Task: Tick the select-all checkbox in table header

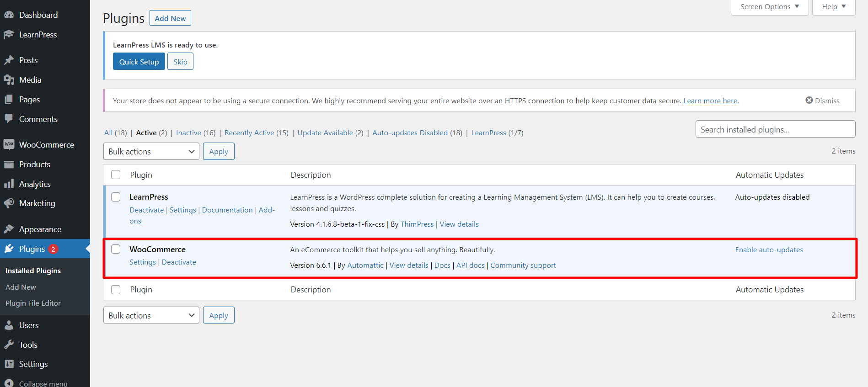Action: pyautogui.click(x=116, y=175)
